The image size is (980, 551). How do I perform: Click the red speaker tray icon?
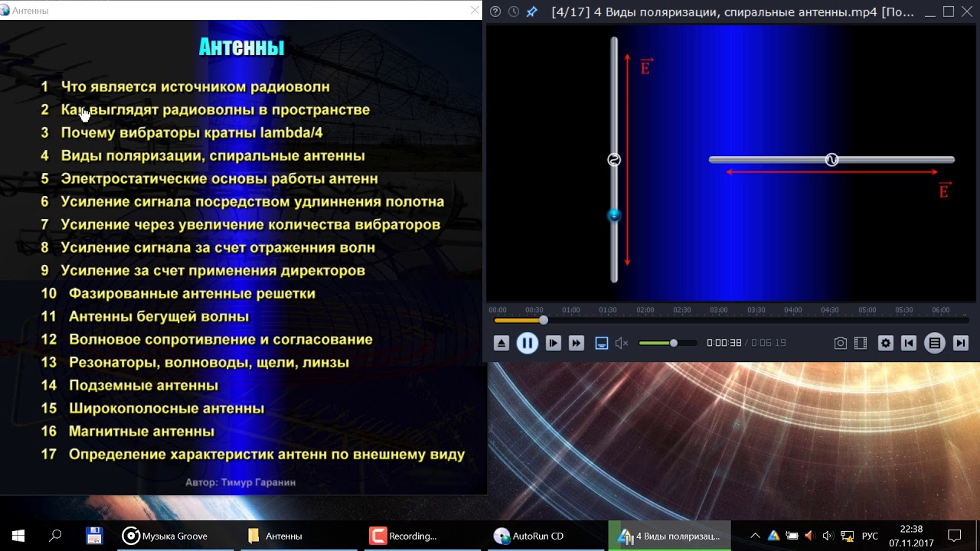point(809,536)
